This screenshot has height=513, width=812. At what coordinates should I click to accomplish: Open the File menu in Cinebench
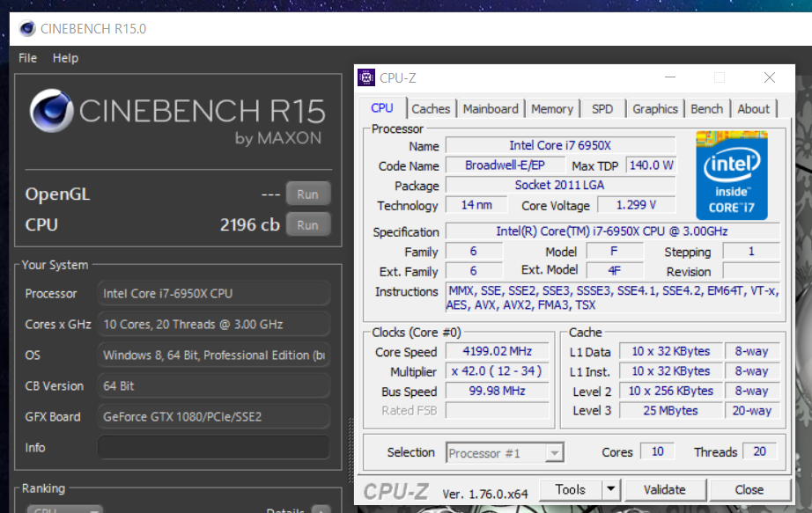click(x=27, y=58)
